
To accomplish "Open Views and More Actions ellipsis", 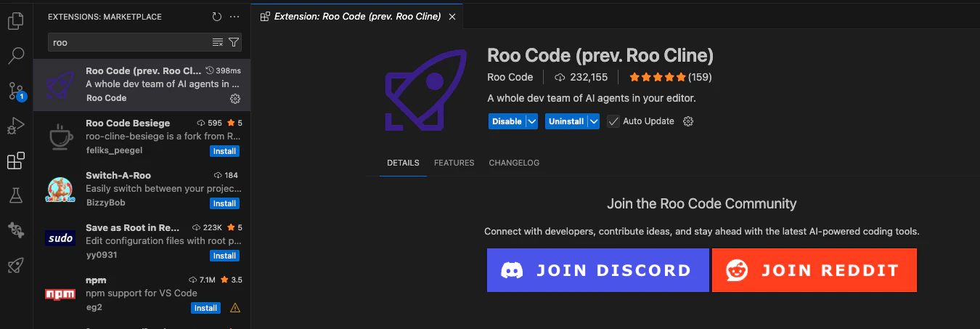I will [x=234, y=17].
